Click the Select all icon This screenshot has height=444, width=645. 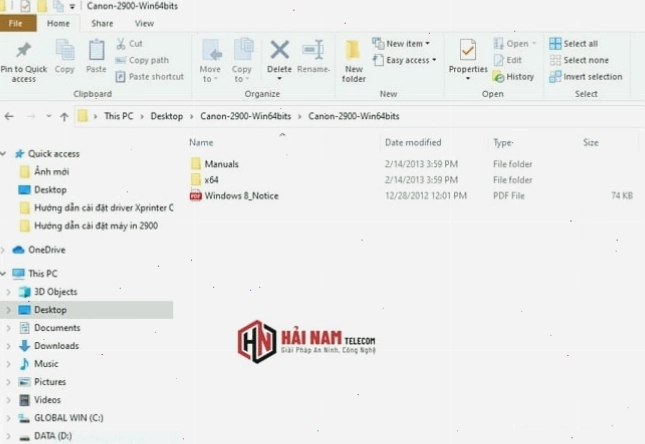click(x=555, y=44)
